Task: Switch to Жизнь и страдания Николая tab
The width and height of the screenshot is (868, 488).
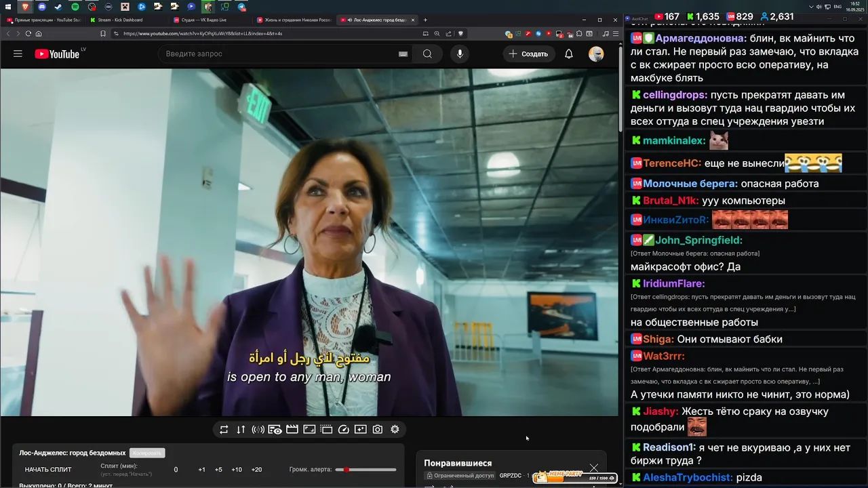Action: tap(294, 20)
